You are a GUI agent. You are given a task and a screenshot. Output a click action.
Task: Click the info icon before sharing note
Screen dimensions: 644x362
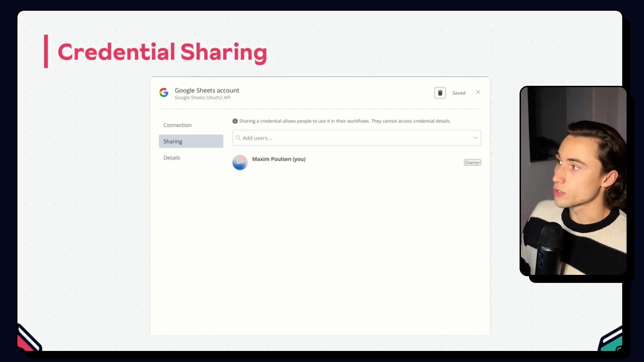coord(235,121)
